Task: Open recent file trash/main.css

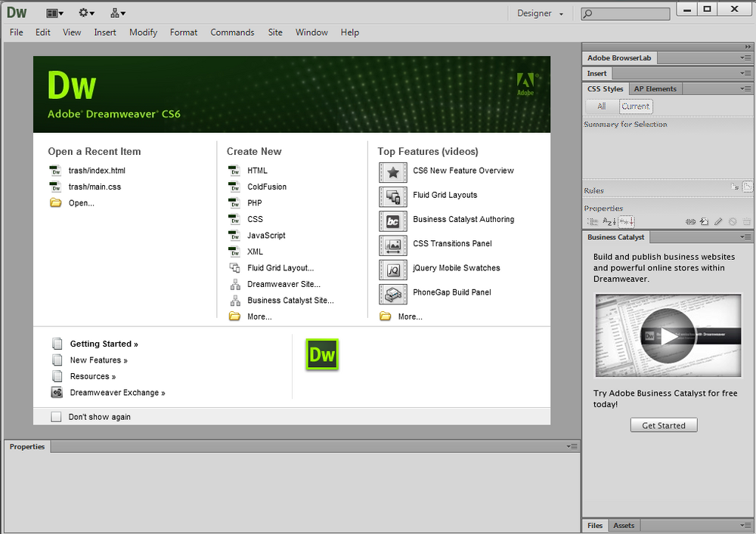Action: pyautogui.click(x=94, y=187)
